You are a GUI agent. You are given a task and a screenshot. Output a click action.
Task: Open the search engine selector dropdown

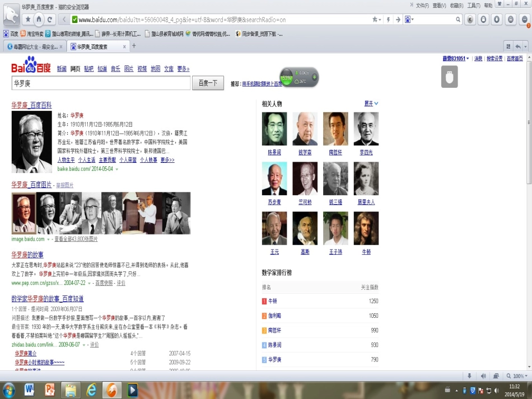[x=409, y=20]
